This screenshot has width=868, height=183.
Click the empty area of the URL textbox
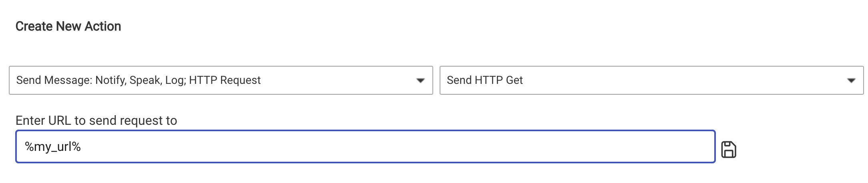pos(400,147)
